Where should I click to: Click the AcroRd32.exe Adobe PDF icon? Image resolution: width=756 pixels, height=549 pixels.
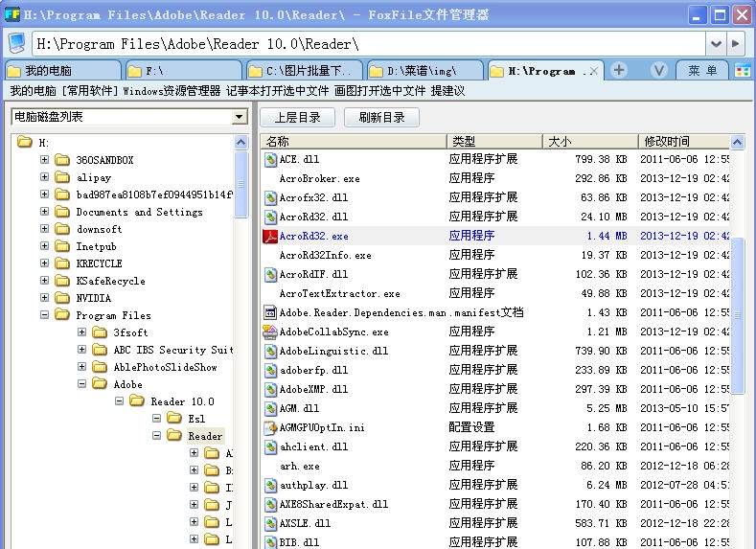coord(270,237)
